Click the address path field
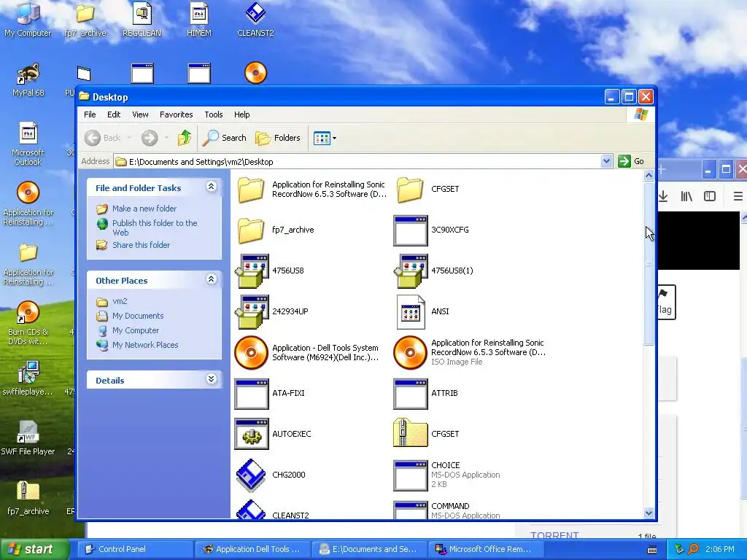Image resolution: width=747 pixels, height=560 pixels. 357,161
